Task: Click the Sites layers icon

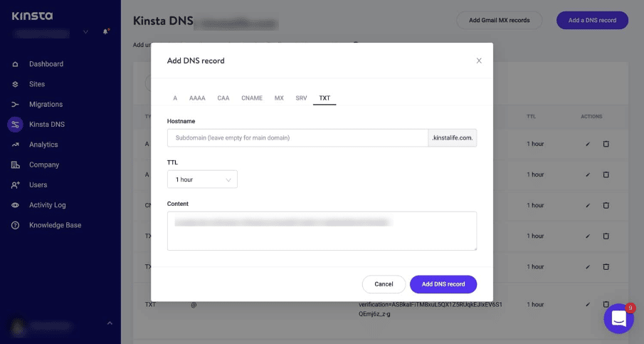Action: pyautogui.click(x=15, y=84)
